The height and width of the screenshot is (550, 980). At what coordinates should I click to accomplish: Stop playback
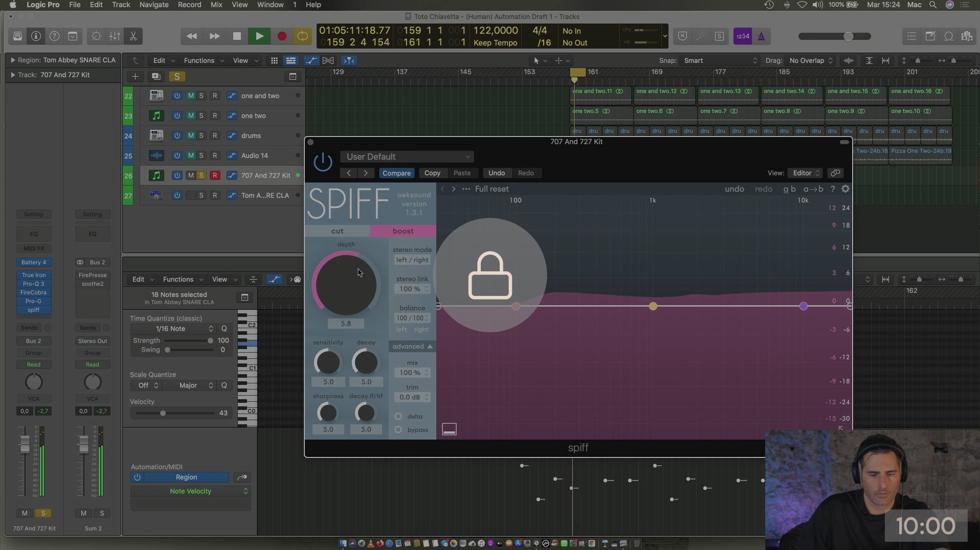click(237, 36)
